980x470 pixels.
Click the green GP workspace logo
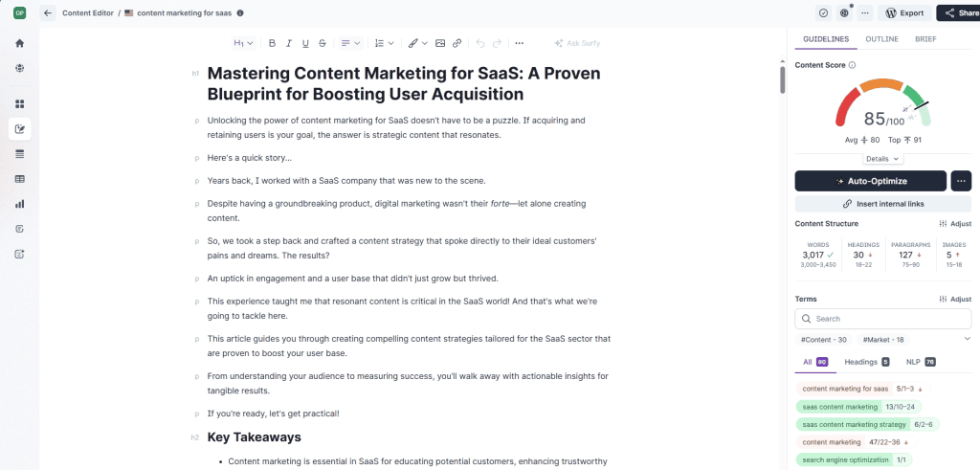click(x=19, y=12)
